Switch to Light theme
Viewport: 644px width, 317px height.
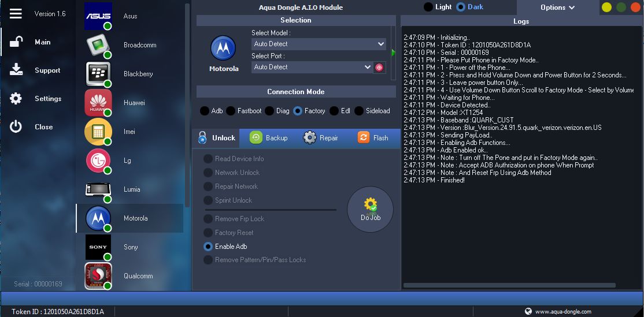coord(428,7)
